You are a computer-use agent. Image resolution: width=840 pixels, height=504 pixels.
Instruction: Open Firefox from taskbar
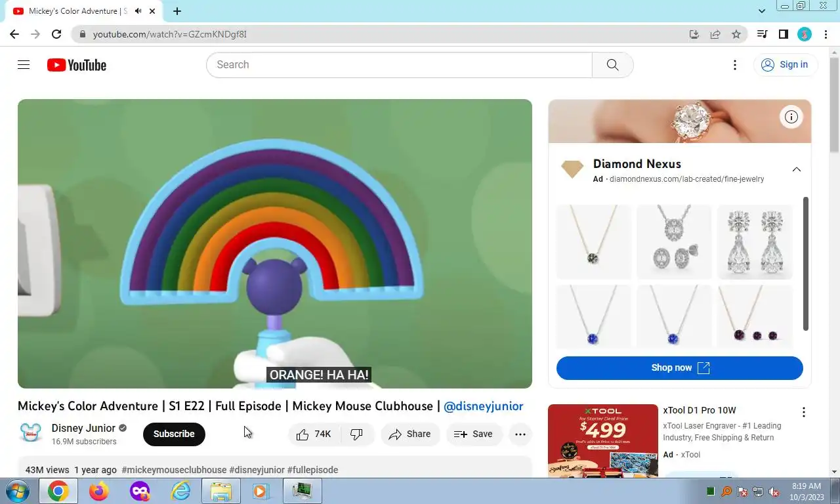98,491
